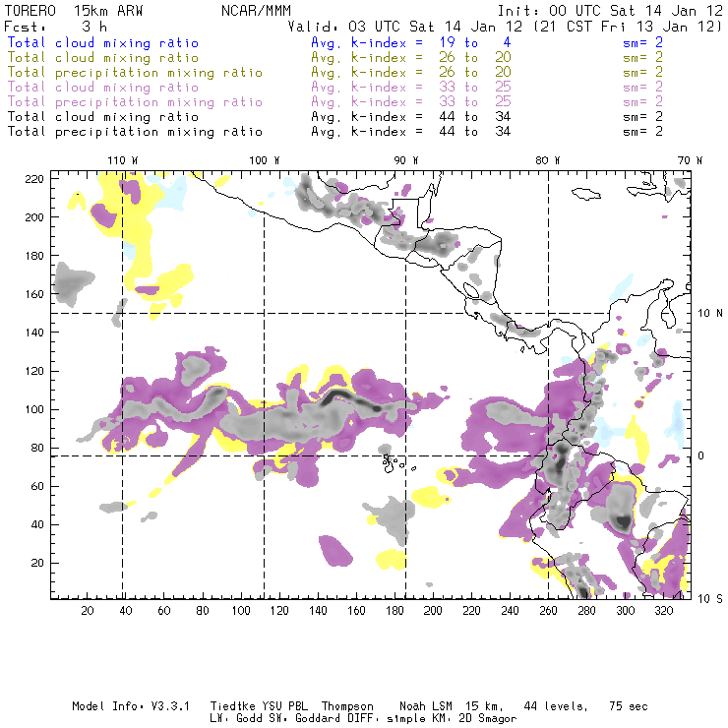The height and width of the screenshot is (728, 728).
Task: Click the '10 S' latitude label
Action: [710, 599]
